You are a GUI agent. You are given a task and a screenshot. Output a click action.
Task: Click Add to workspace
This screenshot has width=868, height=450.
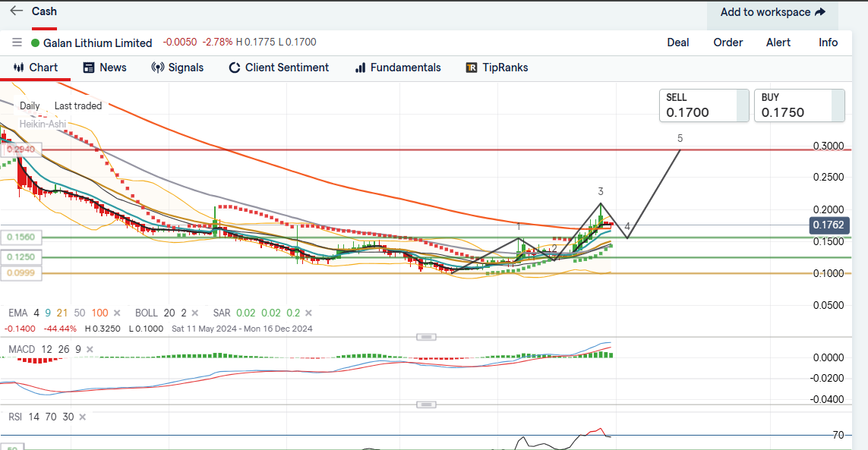coord(772,12)
